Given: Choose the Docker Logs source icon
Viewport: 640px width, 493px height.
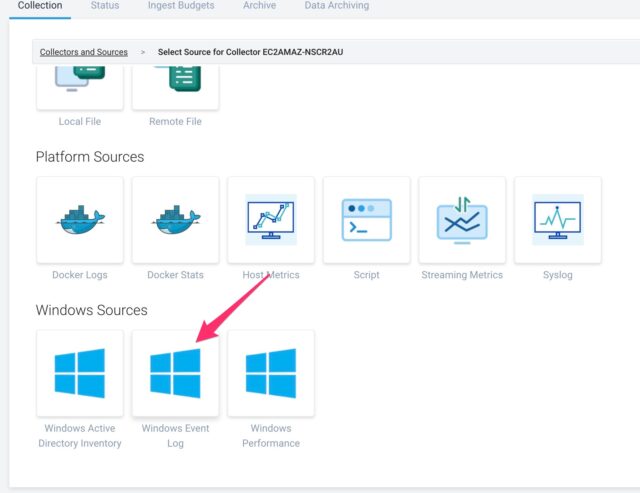Looking at the screenshot, I should point(80,220).
